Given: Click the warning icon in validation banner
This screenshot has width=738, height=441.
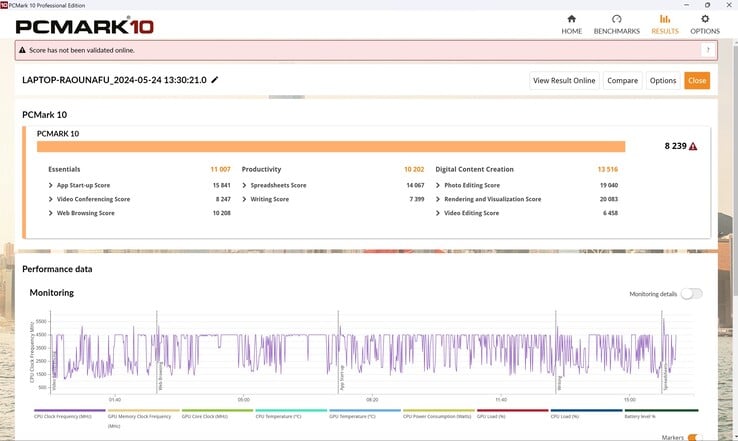Looking at the screenshot, I should click(x=22, y=50).
